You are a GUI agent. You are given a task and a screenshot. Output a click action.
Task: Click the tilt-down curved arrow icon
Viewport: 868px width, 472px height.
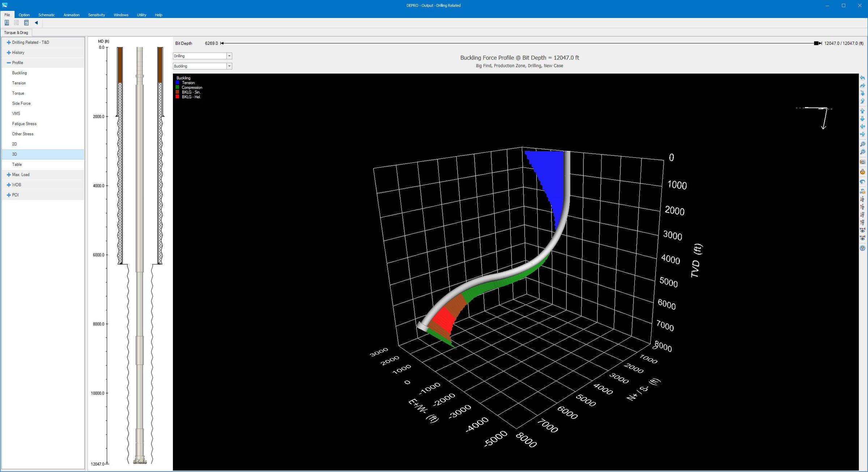point(863,93)
